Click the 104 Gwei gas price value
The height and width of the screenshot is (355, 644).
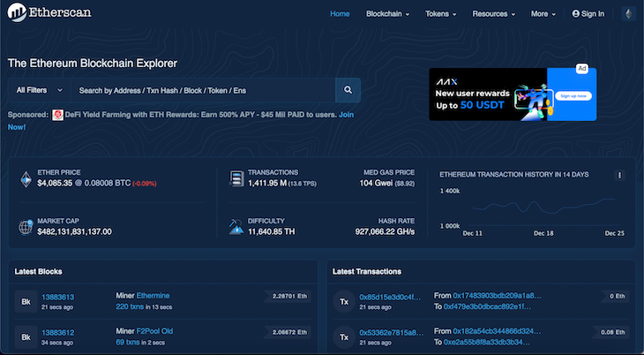376,183
